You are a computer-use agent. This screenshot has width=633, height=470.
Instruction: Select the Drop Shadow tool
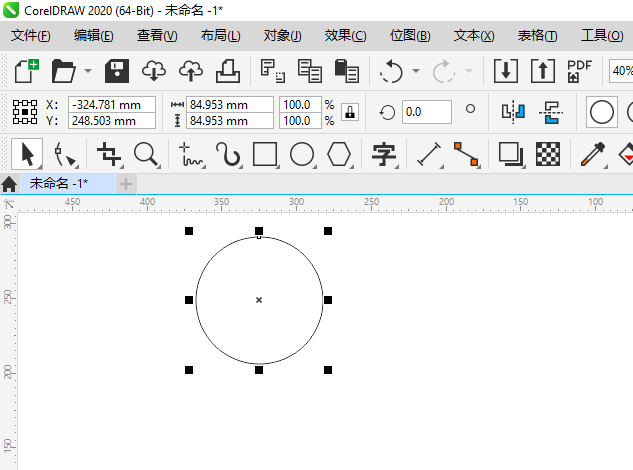[x=511, y=154]
